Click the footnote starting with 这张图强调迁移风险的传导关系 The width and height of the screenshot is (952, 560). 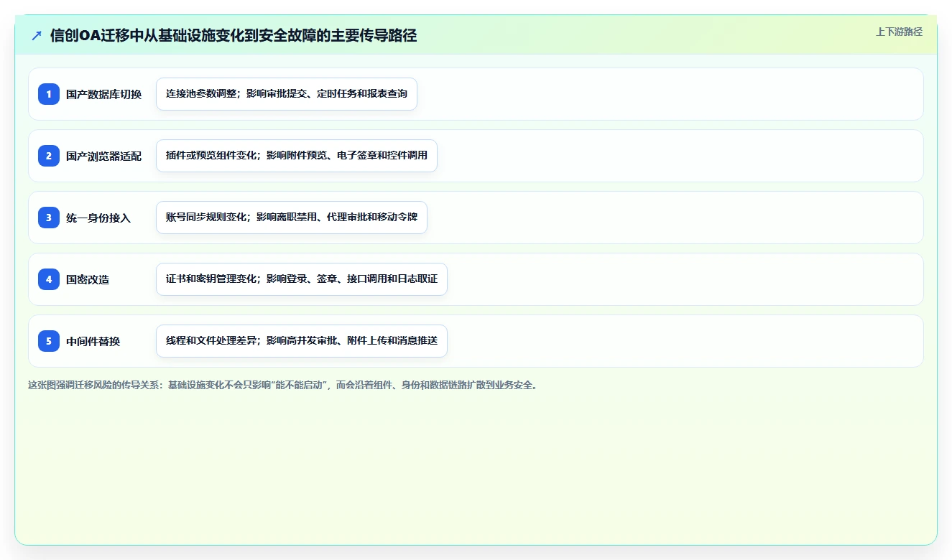(x=284, y=385)
